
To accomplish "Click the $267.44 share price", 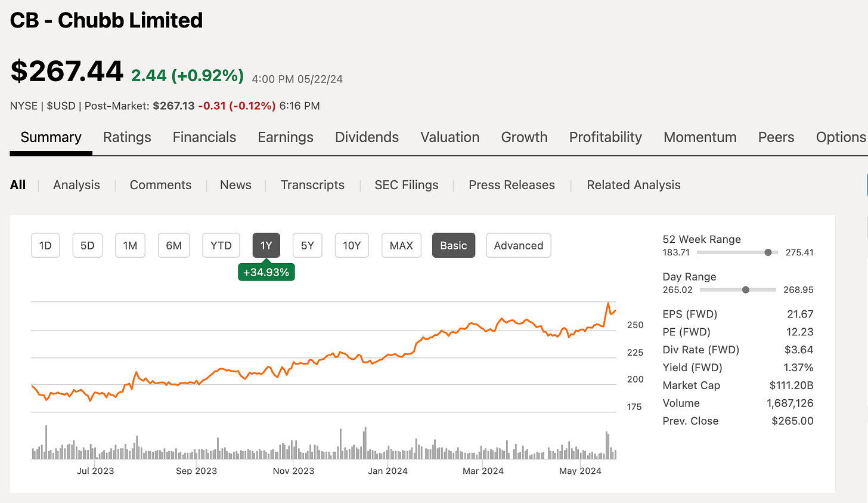I will 67,72.
